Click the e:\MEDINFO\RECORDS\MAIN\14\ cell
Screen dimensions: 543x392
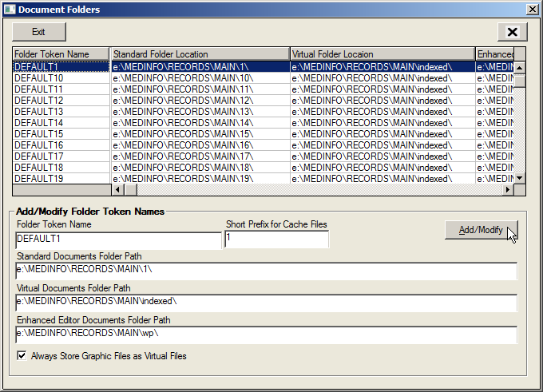[200, 123]
